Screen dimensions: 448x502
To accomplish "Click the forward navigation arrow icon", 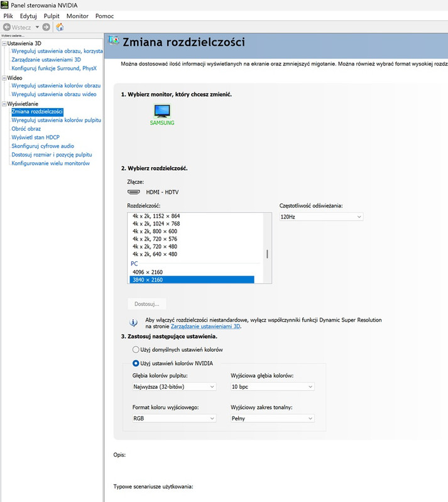I will [x=46, y=27].
